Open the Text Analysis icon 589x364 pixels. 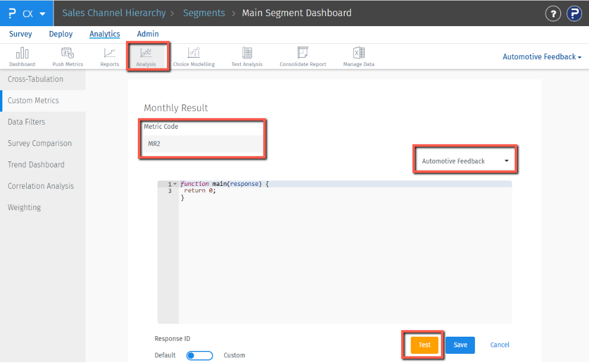[x=247, y=56]
